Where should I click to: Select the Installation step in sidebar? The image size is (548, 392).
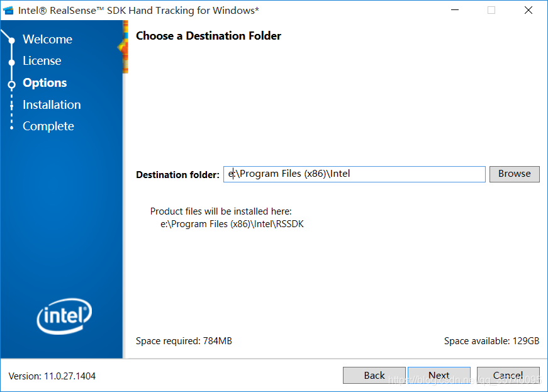tap(52, 105)
